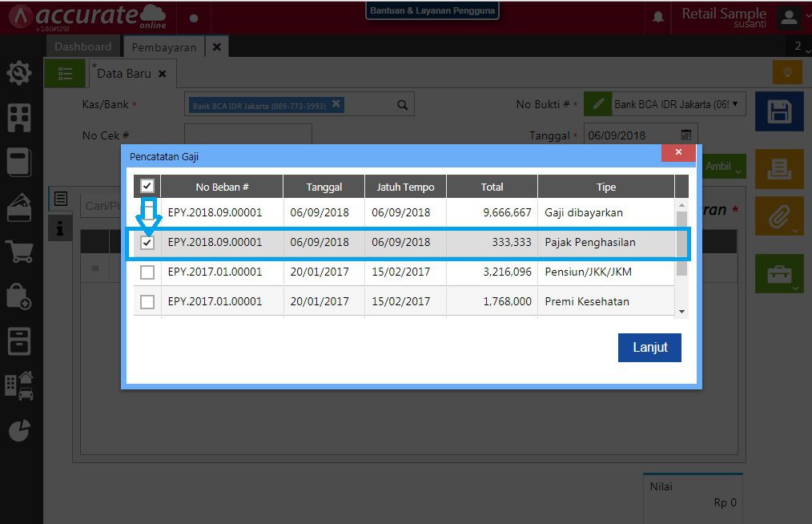Open the Save button (floppy disk icon)
The width and height of the screenshot is (812, 524).
[778, 111]
